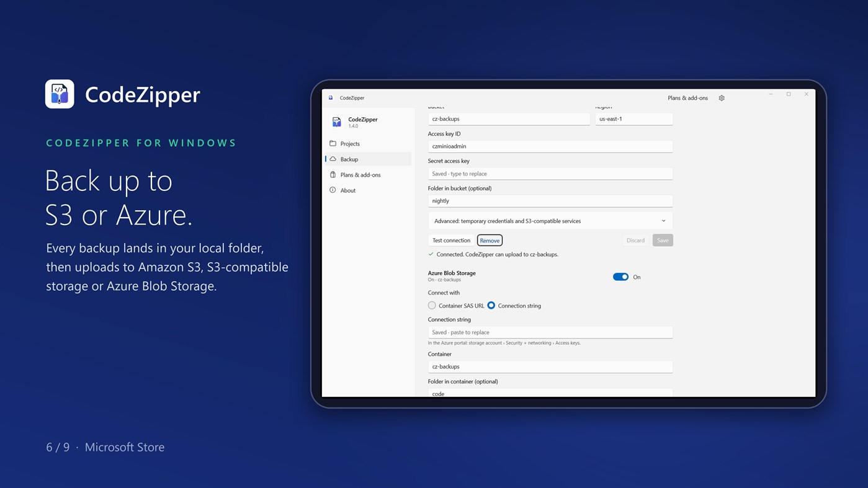Viewport: 868px width, 488px height.
Task: Minimize the CodeZipper window
Action: pyautogui.click(x=771, y=94)
